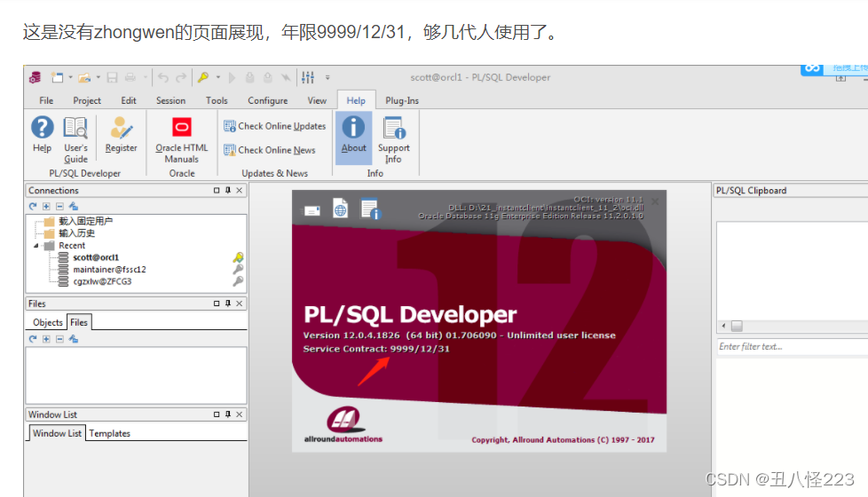Toggle pin on Files panel

tap(227, 304)
